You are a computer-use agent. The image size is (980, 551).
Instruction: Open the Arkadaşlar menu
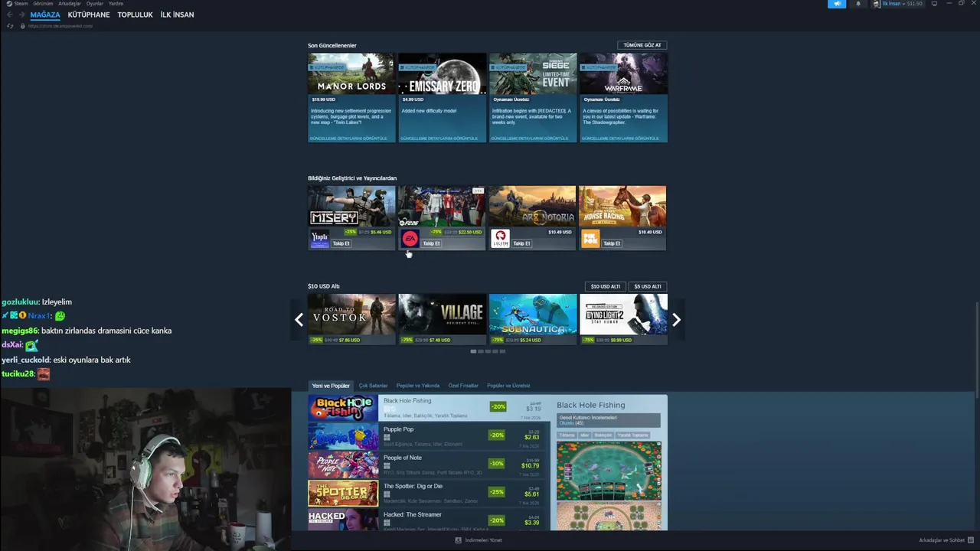pos(70,4)
